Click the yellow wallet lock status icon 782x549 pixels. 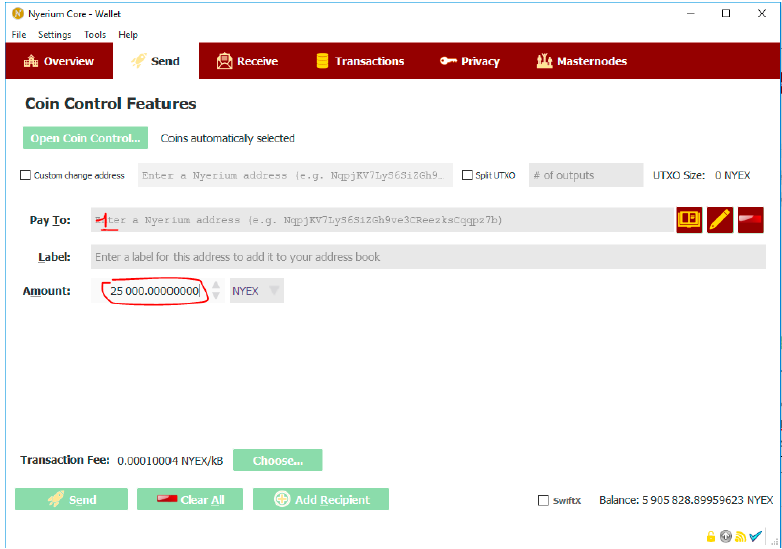click(x=711, y=537)
